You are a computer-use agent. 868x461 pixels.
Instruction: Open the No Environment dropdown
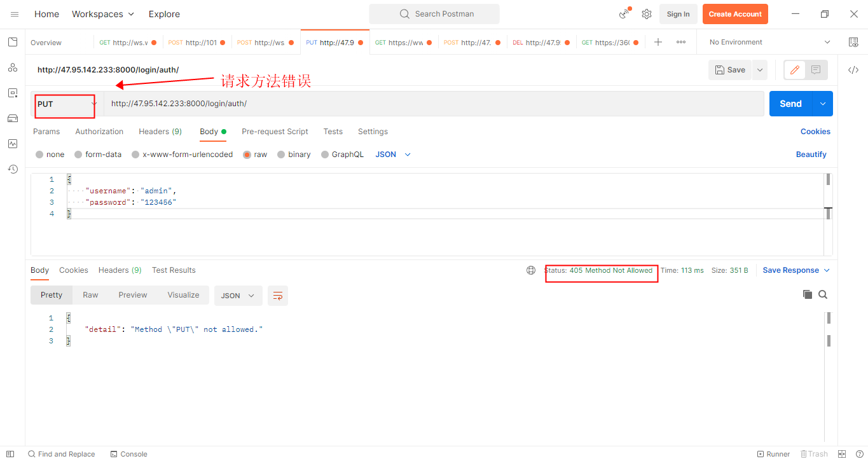769,42
